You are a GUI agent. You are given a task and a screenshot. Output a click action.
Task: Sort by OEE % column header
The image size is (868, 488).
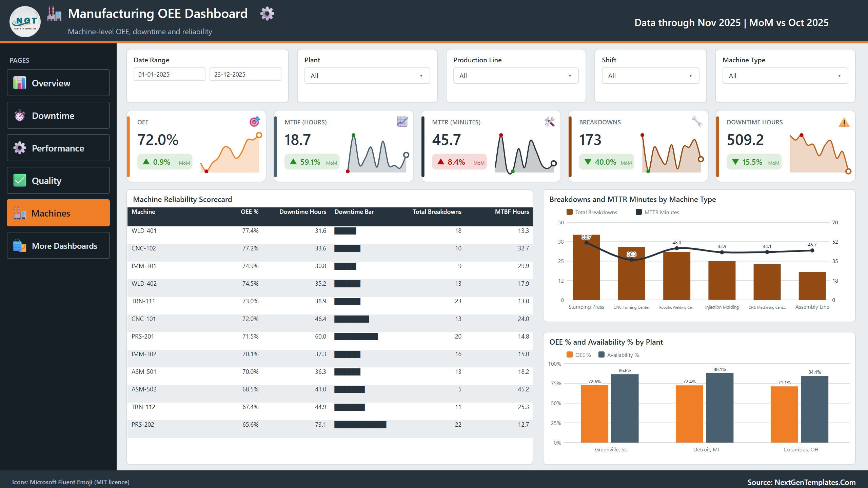coord(250,212)
